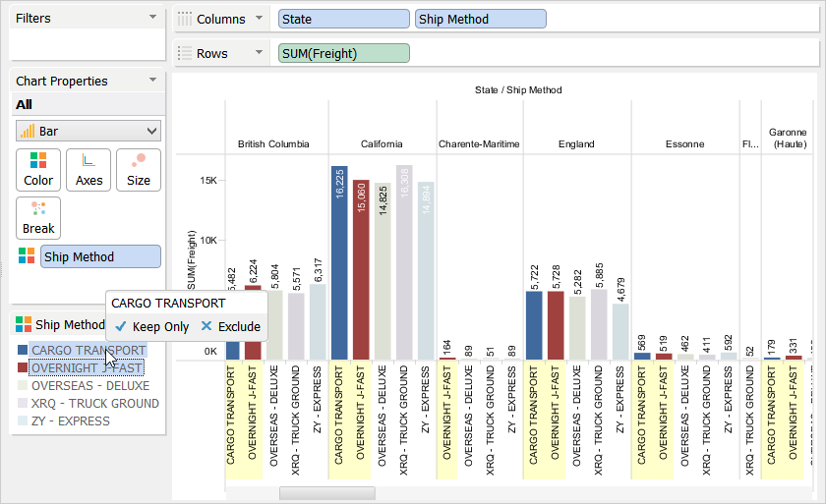Screen dimensions: 826x504
Task: Select the OVERNIGHT J-FAST legend entry
Action: point(87,368)
